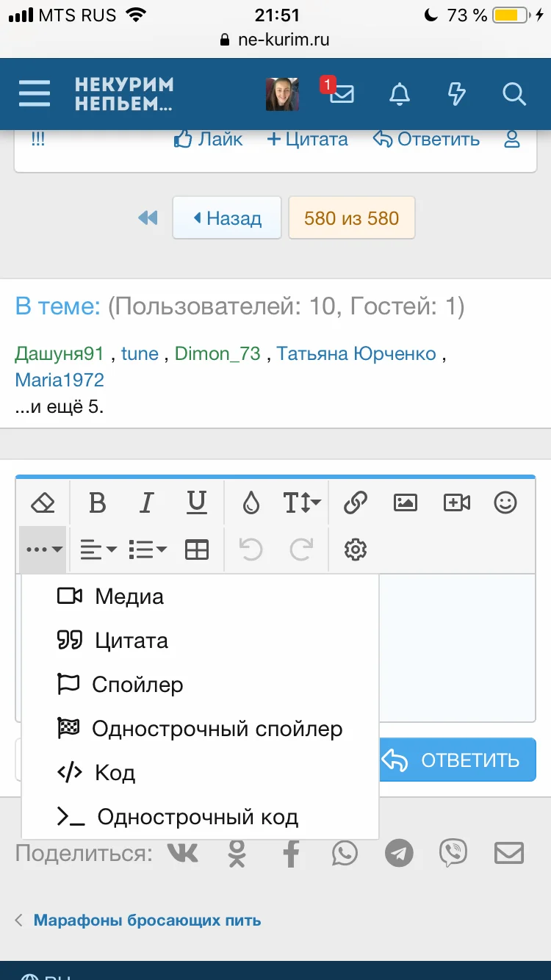This screenshot has width=551, height=980.
Task: Select Спойлер from the insert menu
Action: click(137, 685)
